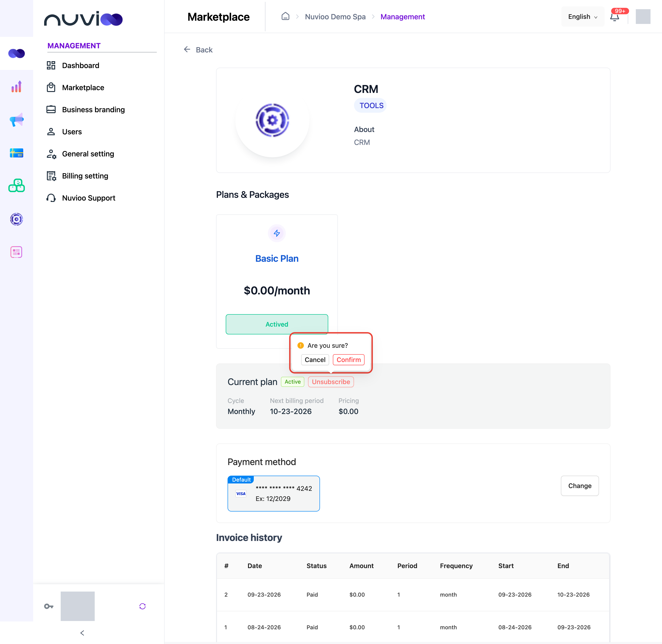Click the Nuvioo infinity logo in the rail
662x644 pixels.
click(17, 53)
